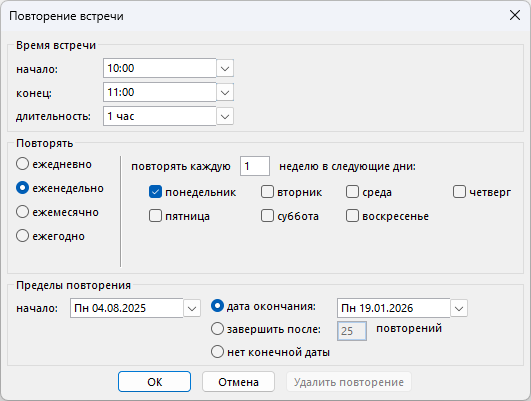Uncheck the понедельник checkbox
This screenshot has width=531, height=401.
click(x=155, y=192)
